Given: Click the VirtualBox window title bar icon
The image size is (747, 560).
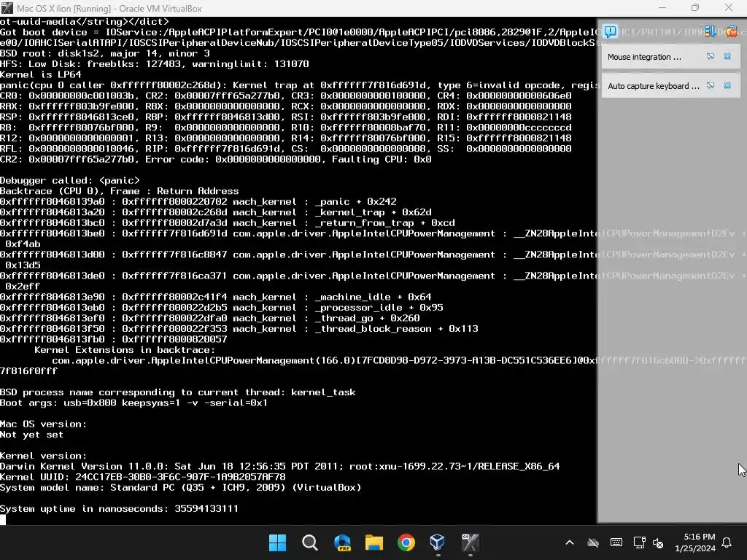Looking at the screenshot, I should tap(7, 8).
